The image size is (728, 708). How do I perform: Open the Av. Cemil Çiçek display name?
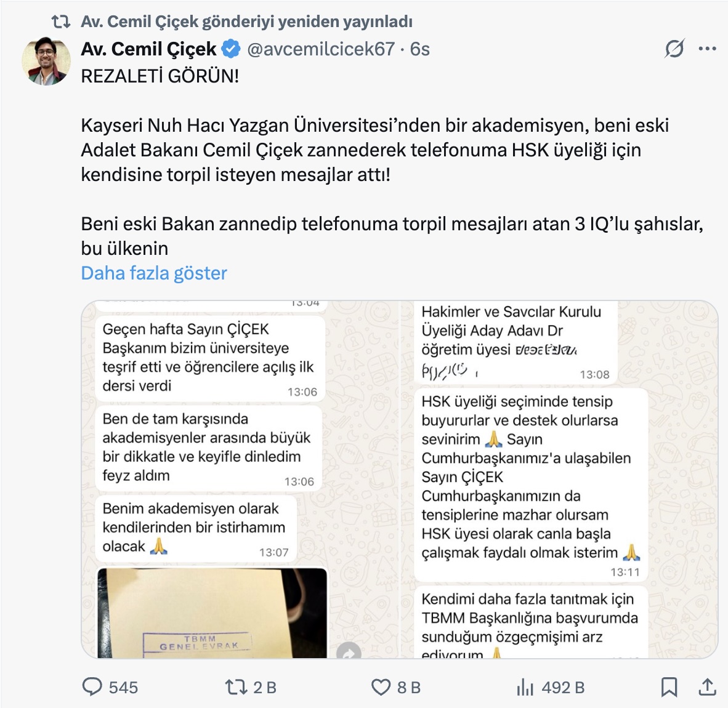pos(148,49)
